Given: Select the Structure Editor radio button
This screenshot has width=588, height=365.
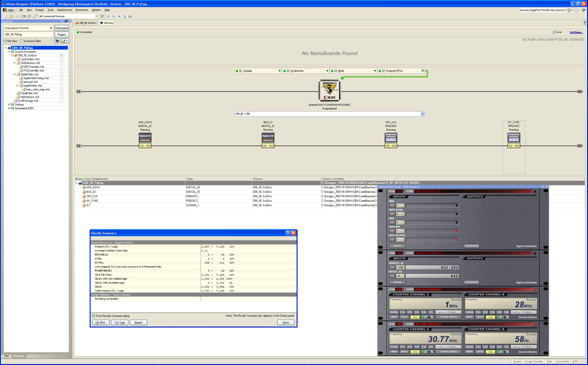Looking at the screenshot, I should [21, 41].
